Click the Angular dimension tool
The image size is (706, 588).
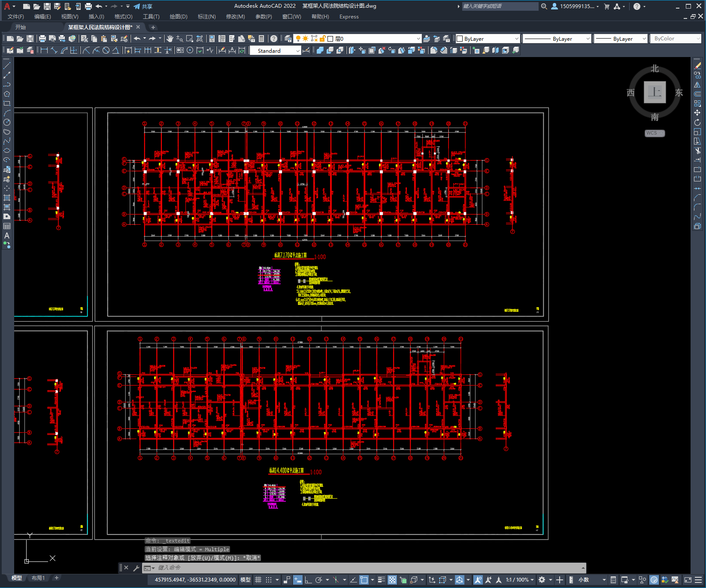[115, 51]
